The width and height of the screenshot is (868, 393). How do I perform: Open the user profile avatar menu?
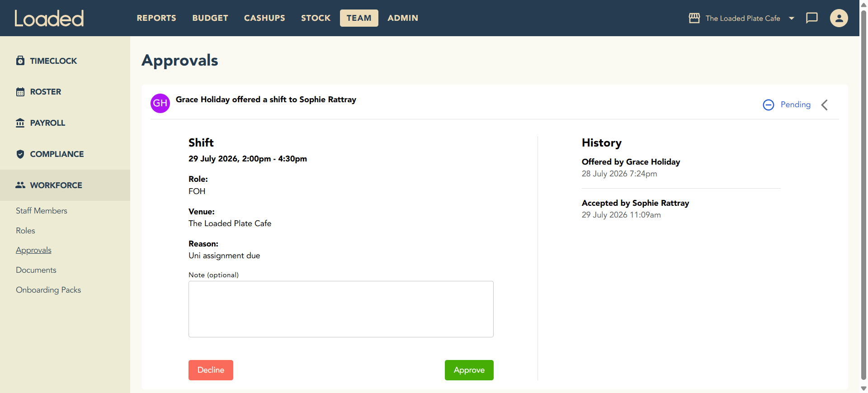point(839,18)
